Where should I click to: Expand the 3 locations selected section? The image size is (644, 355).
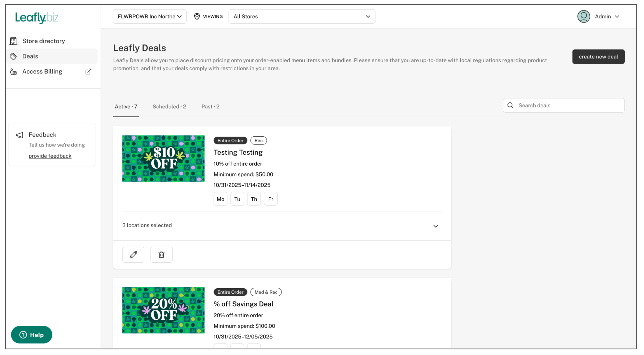pos(436,226)
